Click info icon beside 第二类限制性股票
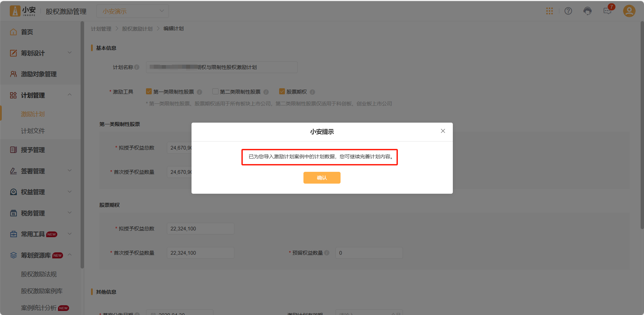644x315 pixels. tap(266, 92)
